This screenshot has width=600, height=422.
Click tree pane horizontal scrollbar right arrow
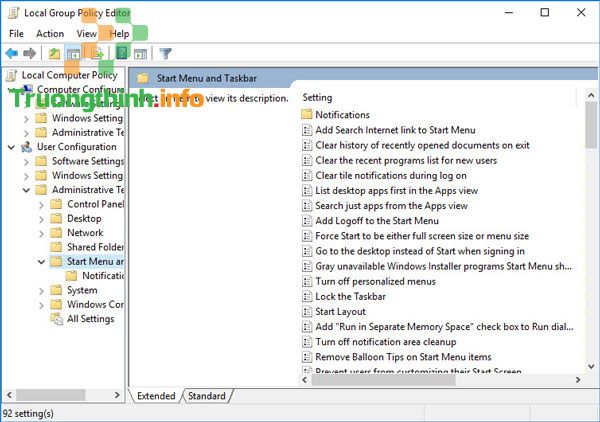(x=117, y=394)
